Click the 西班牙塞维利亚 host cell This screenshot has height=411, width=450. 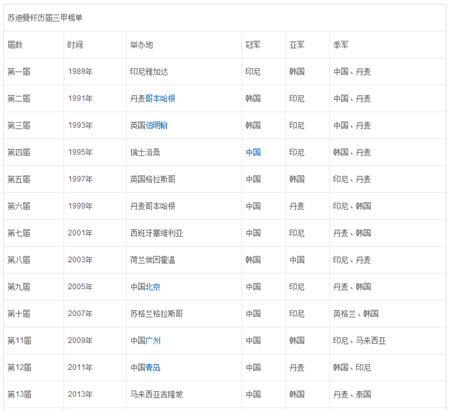(157, 233)
